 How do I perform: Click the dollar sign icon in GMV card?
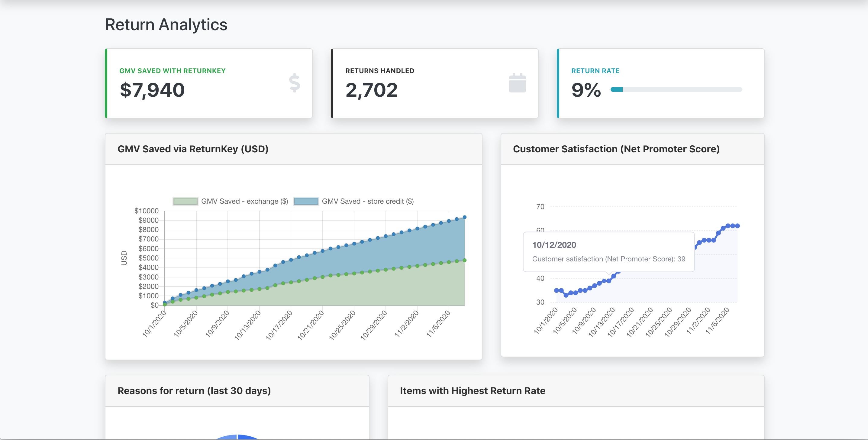(294, 83)
